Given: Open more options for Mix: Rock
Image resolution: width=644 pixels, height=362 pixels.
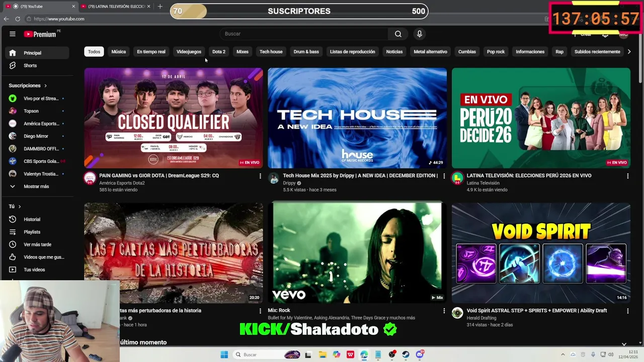Looking at the screenshot, I should pos(444,311).
